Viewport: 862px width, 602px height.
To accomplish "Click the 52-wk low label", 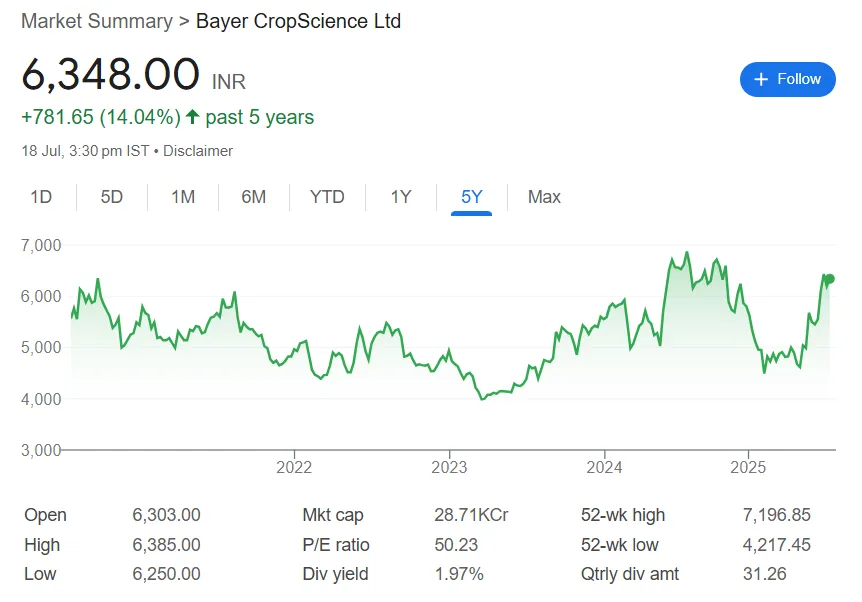I will coord(620,545).
